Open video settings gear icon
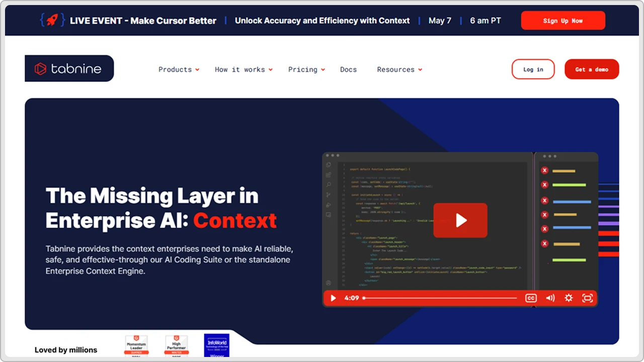The height and width of the screenshot is (362, 644). [x=569, y=298]
